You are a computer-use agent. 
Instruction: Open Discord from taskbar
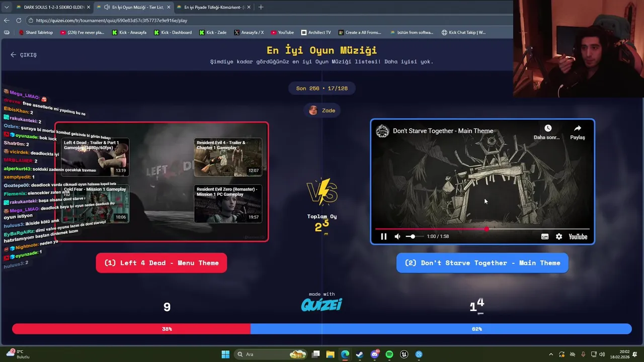(374, 354)
